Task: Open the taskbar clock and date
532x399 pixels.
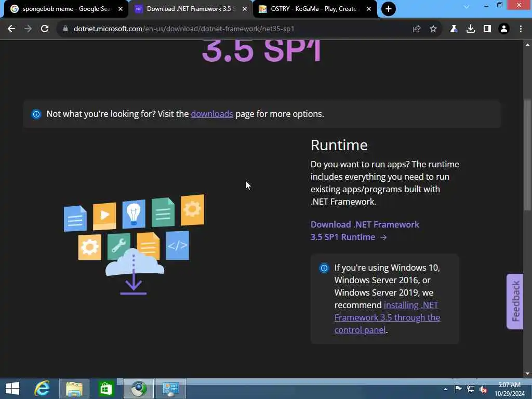Action: click(510, 389)
